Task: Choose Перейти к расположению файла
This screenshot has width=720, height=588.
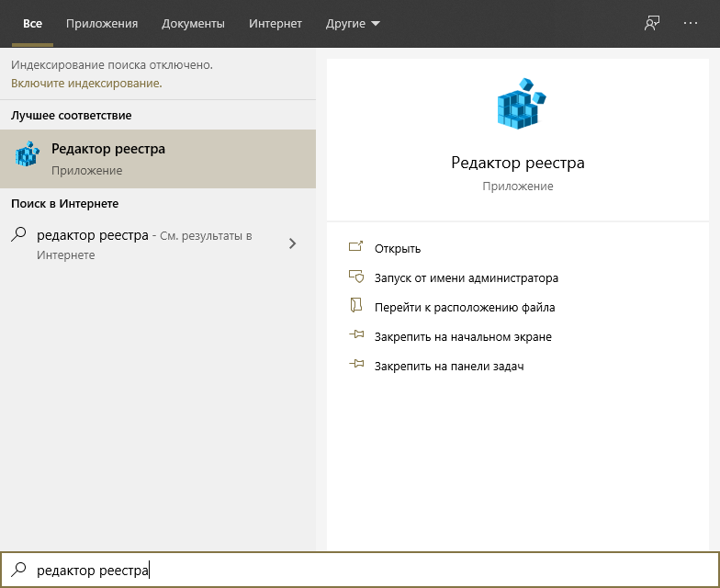Action: [465, 307]
